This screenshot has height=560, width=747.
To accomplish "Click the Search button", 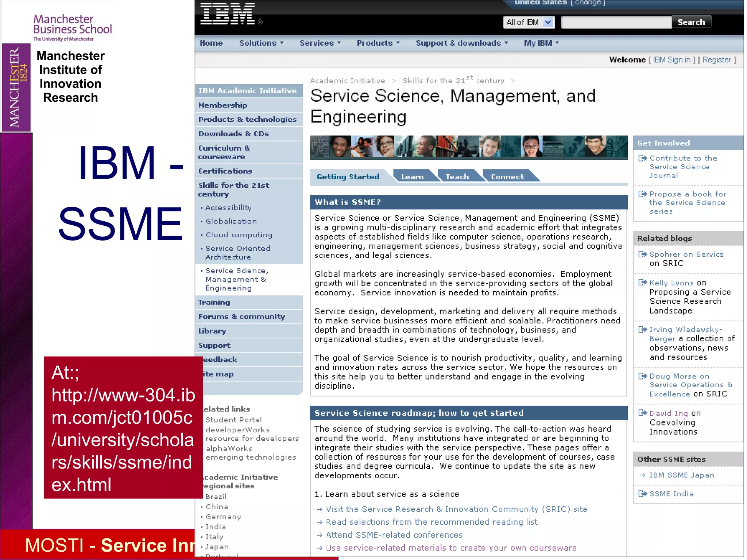I will tap(691, 22).
